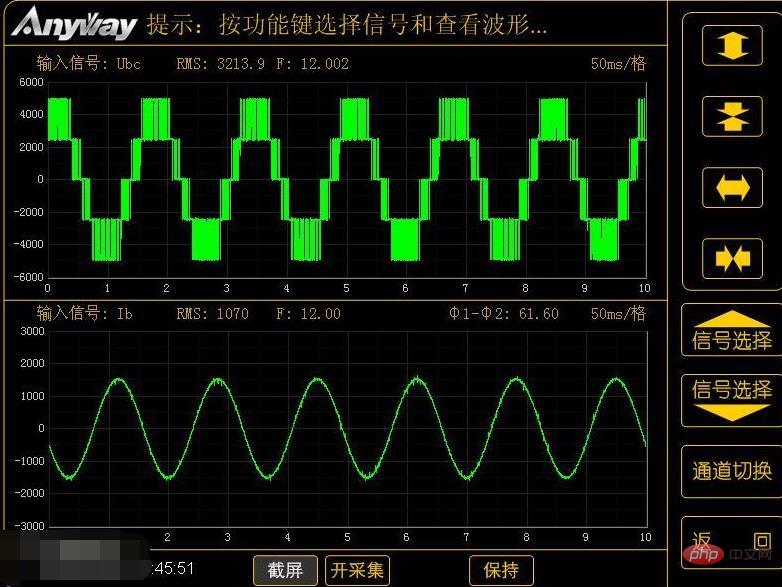
Task: Click the horizontal compress arrows icon
Action: 732,258
